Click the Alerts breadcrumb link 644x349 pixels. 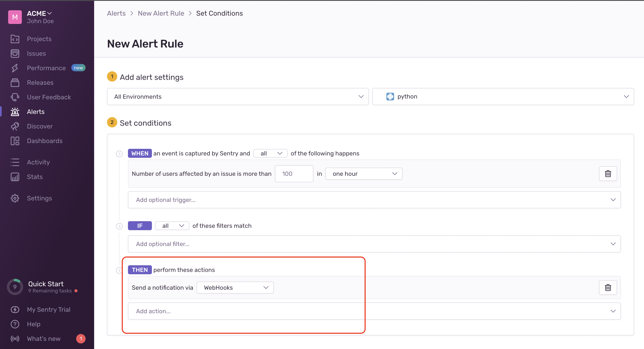click(x=116, y=13)
